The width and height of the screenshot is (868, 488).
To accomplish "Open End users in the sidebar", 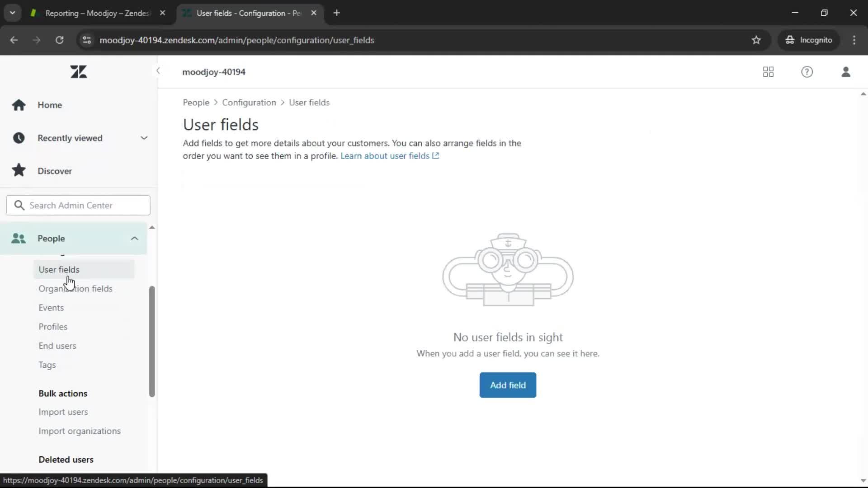I will [x=57, y=346].
